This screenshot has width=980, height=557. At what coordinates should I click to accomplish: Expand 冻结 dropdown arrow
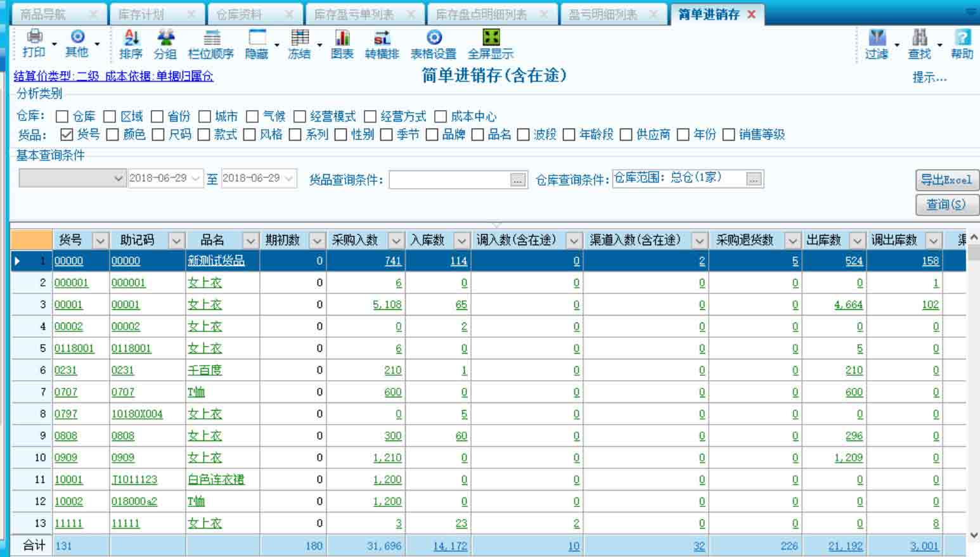pyautogui.click(x=319, y=45)
